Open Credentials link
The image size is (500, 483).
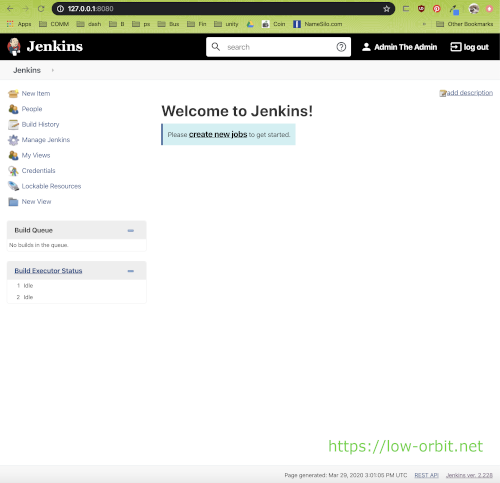point(38,171)
